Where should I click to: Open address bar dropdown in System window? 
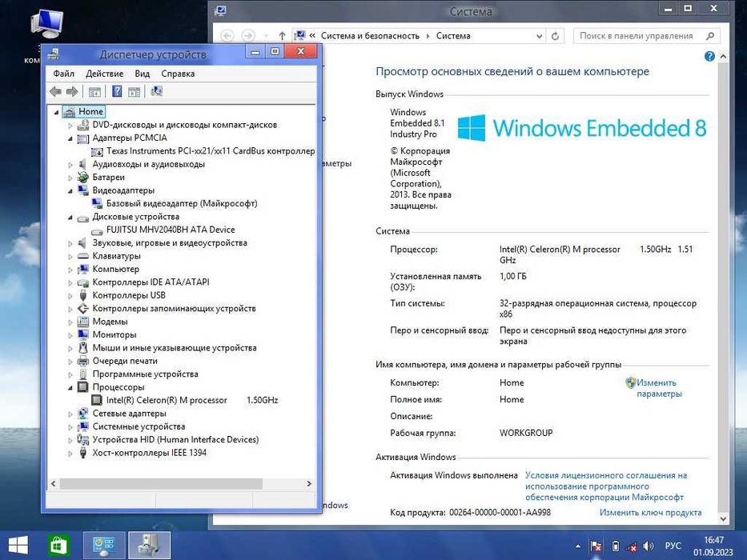539,36
